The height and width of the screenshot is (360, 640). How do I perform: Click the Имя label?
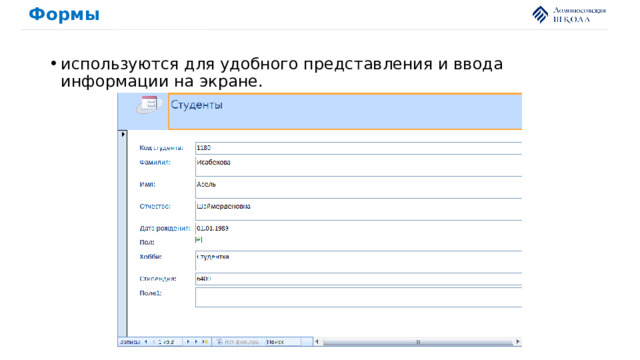coord(147,184)
